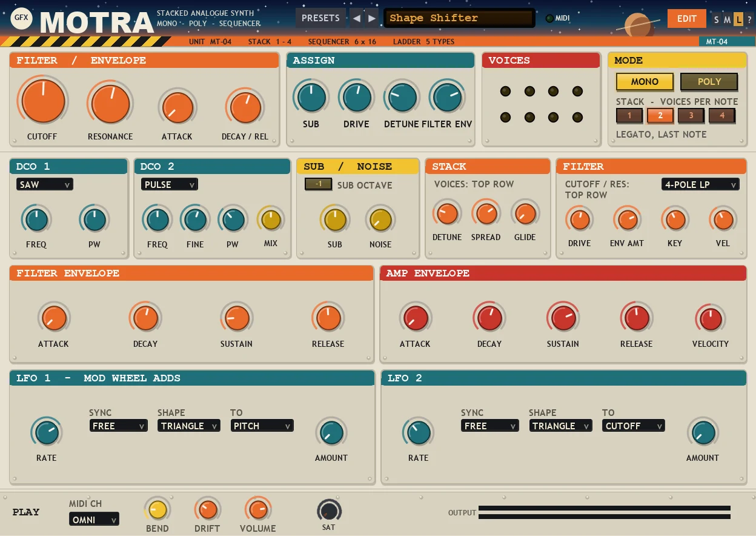Select the Assign DETUNE knob
Screen dimensions: 756x536
(x=402, y=97)
